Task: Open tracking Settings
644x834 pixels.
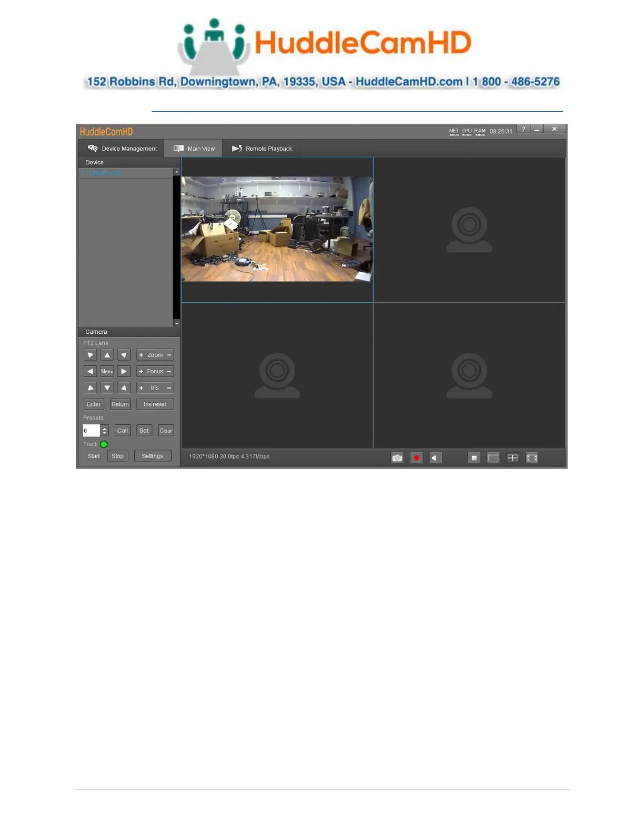Action: (153, 456)
